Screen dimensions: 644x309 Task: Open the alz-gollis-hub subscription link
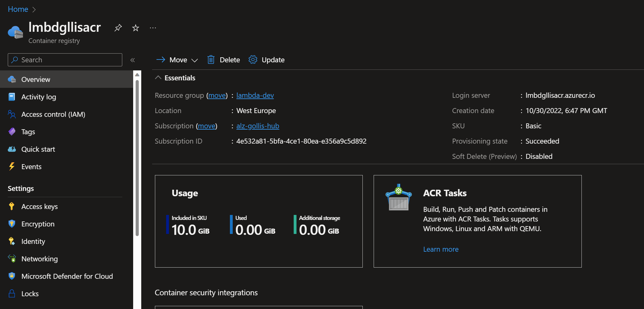pyautogui.click(x=258, y=126)
